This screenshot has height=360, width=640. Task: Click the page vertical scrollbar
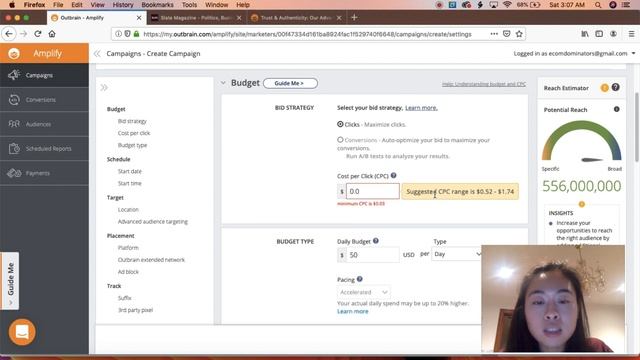[637, 127]
